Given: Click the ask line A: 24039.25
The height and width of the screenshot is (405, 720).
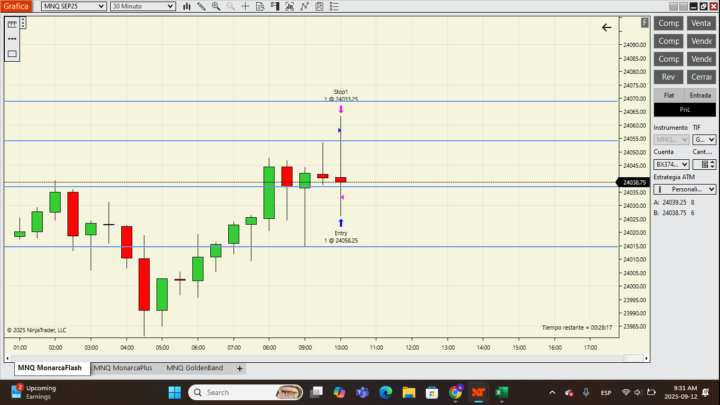Looking at the screenshot, I should pyautogui.click(x=674, y=202).
